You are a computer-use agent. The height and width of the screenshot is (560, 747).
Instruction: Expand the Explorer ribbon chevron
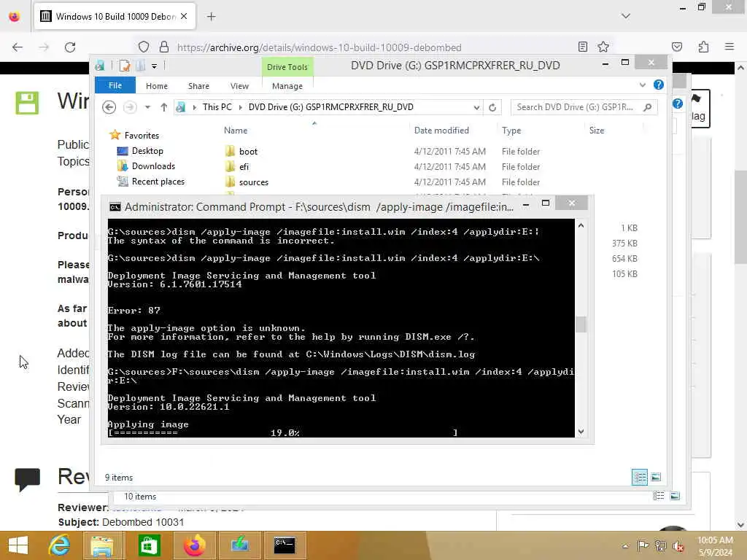(x=643, y=85)
